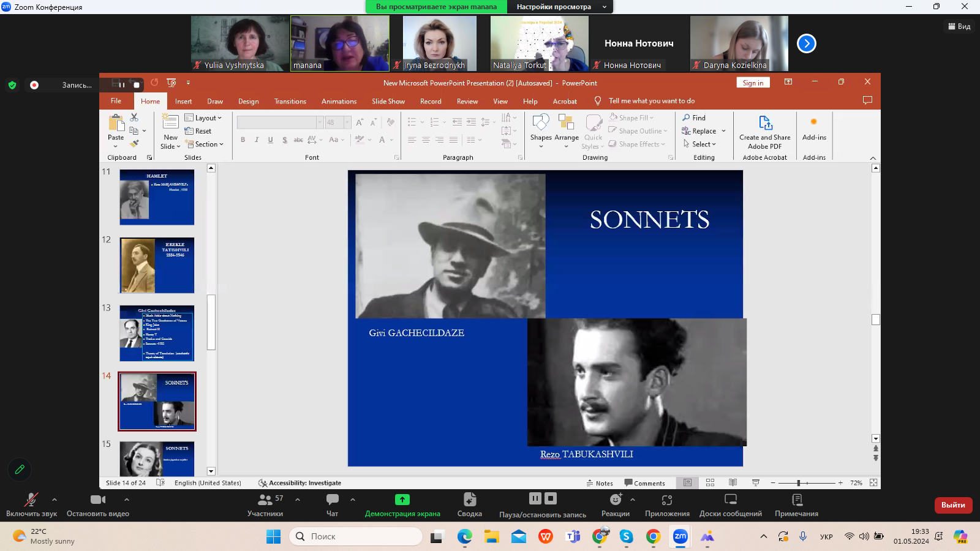Viewport: 980px width, 551px height.
Task: Click the red leave meeting button
Action: pyautogui.click(x=952, y=505)
